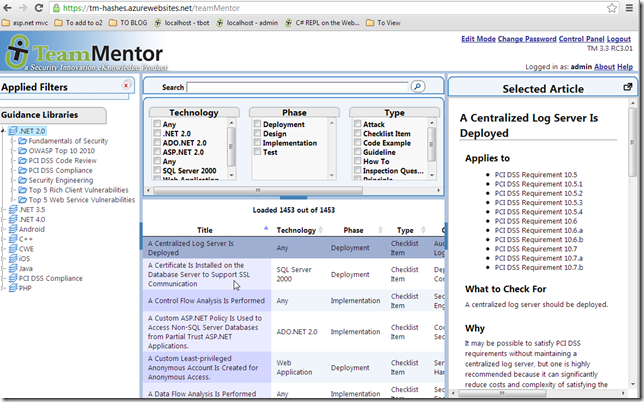Expand the .NET 3.5 library node

pyautogui.click(x=4, y=210)
